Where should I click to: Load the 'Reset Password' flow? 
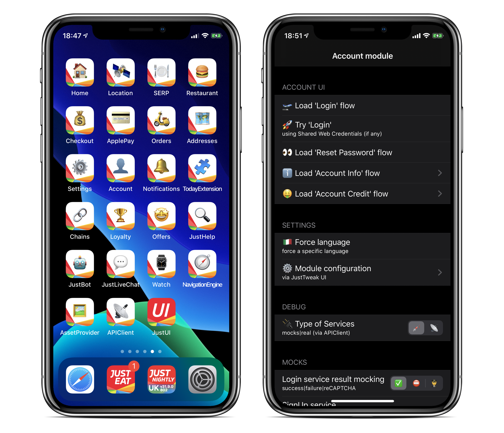coord(363,152)
